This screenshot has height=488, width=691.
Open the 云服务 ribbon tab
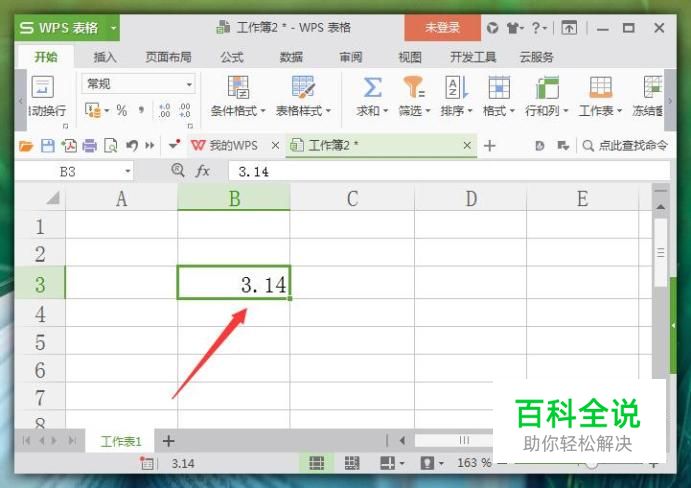[x=536, y=57]
